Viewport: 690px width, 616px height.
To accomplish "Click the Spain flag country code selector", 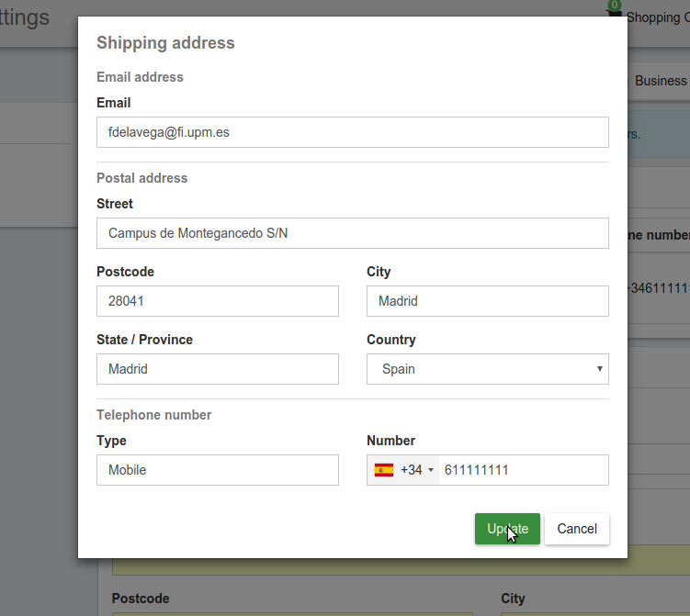I will coord(403,470).
